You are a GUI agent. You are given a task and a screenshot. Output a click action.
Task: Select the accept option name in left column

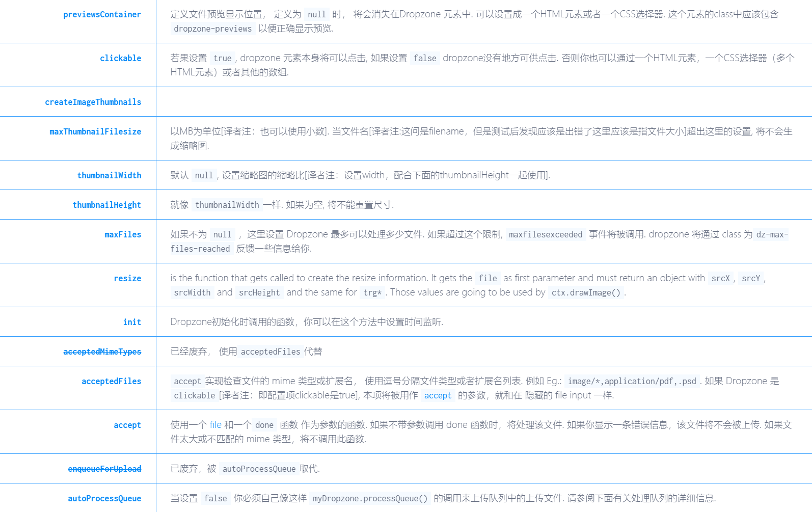(127, 425)
